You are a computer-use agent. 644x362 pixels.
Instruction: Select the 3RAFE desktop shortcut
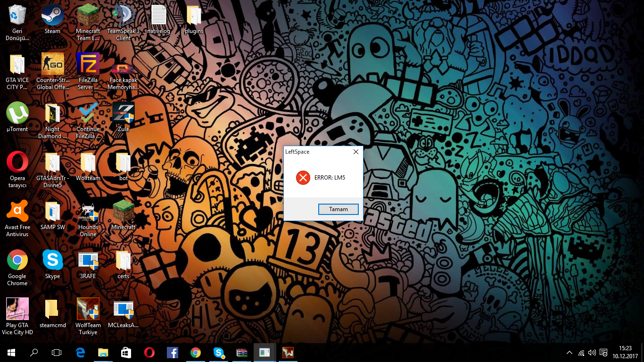(88, 264)
